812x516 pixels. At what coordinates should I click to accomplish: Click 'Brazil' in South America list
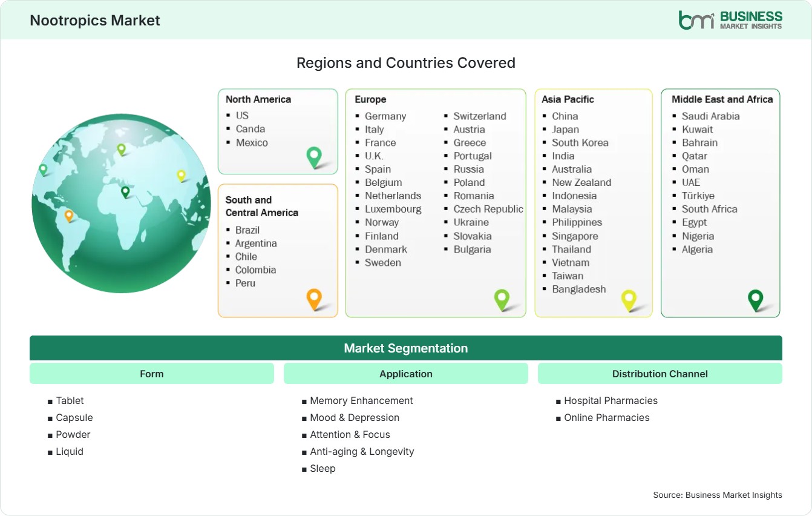click(247, 230)
